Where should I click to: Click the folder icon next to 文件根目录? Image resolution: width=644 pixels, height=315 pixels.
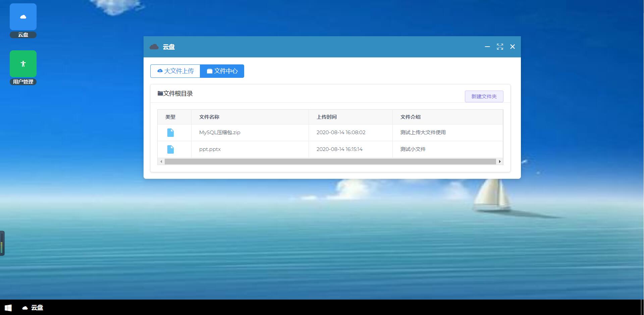pos(160,93)
